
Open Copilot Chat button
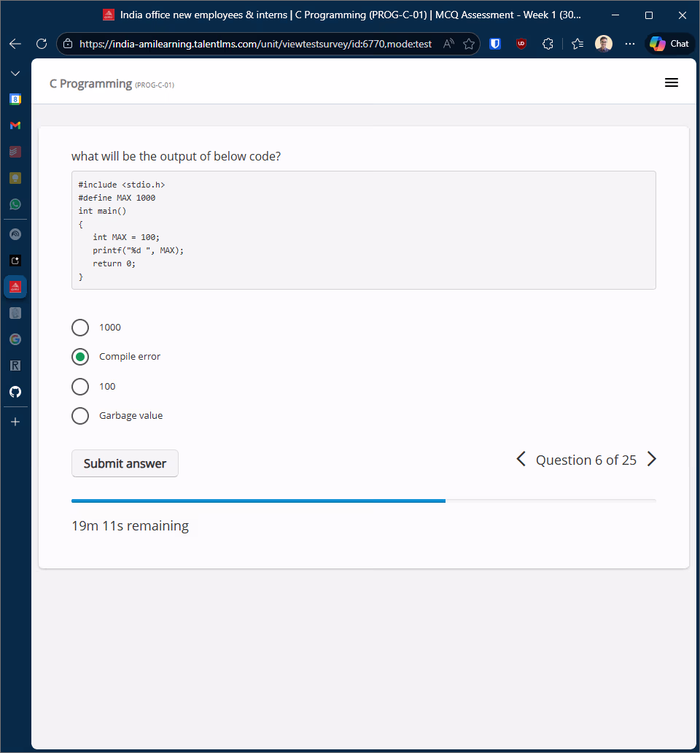[x=669, y=44]
